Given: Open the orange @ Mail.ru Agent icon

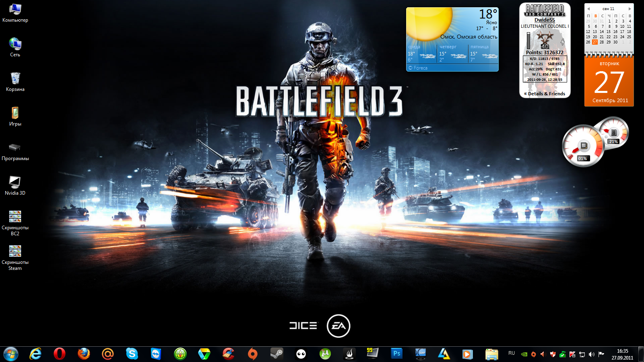Looking at the screenshot, I should click(x=108, y=354).
